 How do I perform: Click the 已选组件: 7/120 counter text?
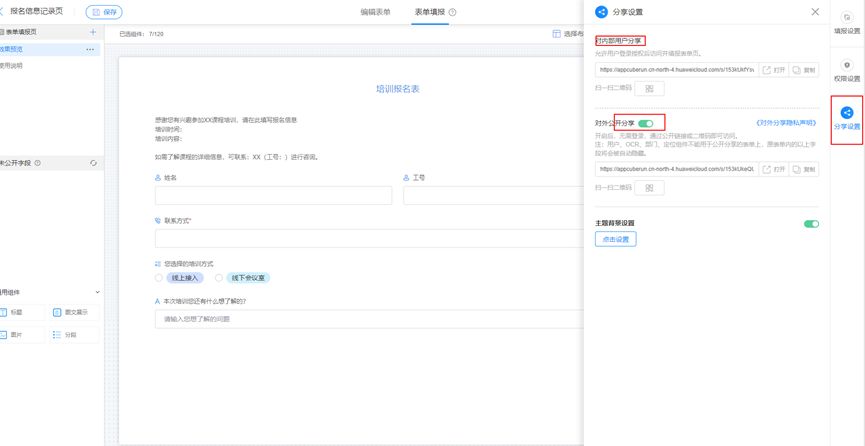(x=142, y=34)
